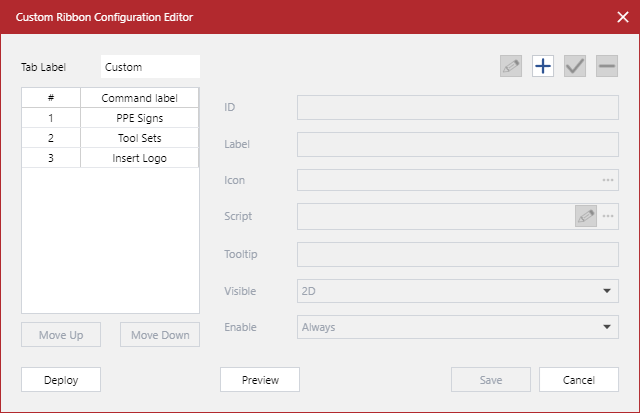
Task: Click the Tab Label text field
Action: tap(150, 67)
